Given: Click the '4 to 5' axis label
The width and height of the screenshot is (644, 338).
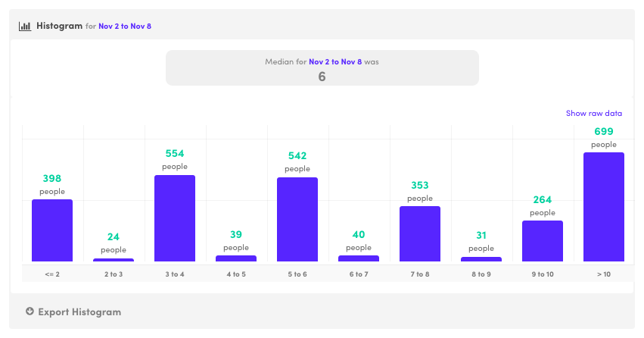Looking at the screenshot, I should click(236, 274).
